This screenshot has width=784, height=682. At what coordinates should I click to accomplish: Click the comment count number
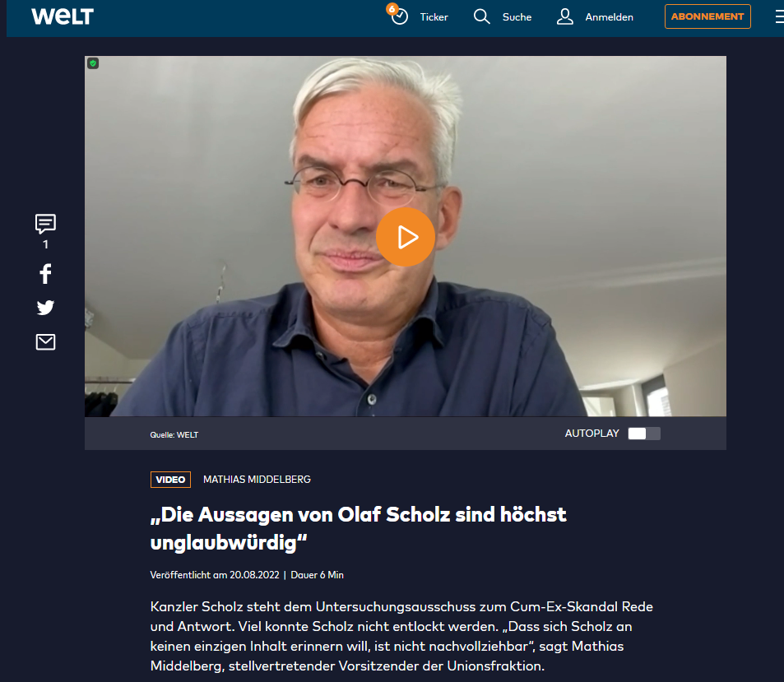45,244
